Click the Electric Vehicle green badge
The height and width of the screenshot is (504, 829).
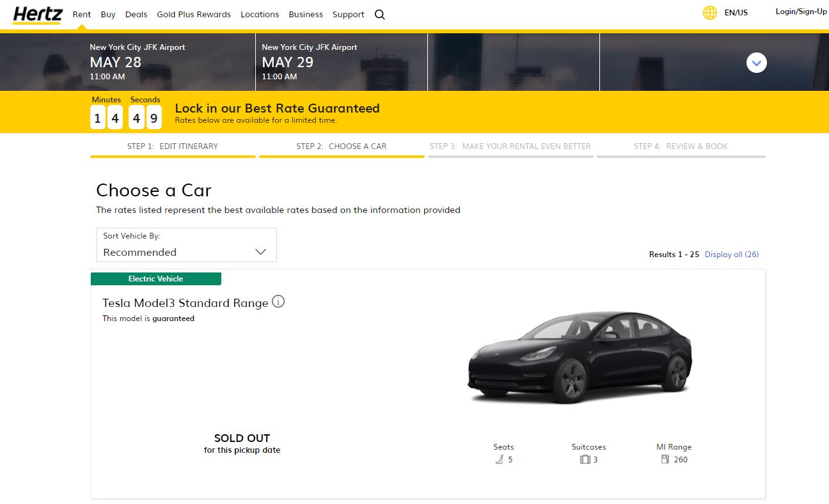coord(156,279)
